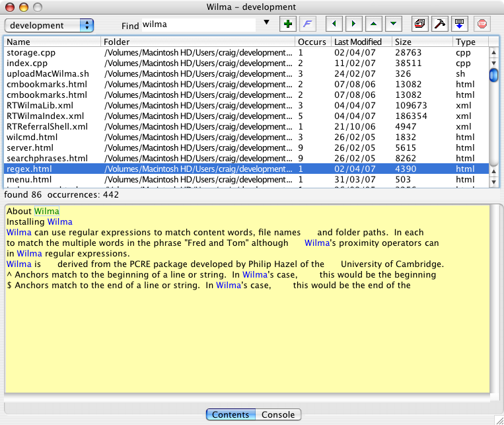This screenshot has width=504, height=425.
Task: Sort by the Occurs column header
Action: coord(312,42)
